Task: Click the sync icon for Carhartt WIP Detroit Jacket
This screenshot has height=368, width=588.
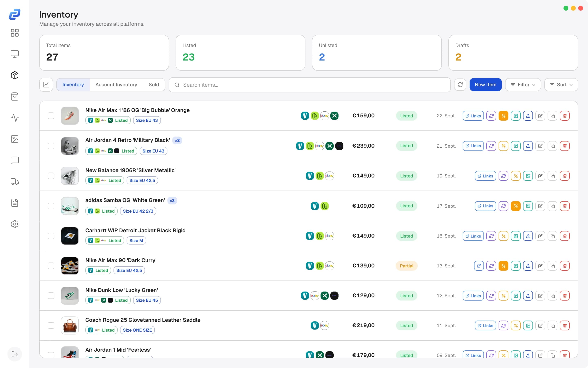Action: pyautogui.click(x=491, y=236)
